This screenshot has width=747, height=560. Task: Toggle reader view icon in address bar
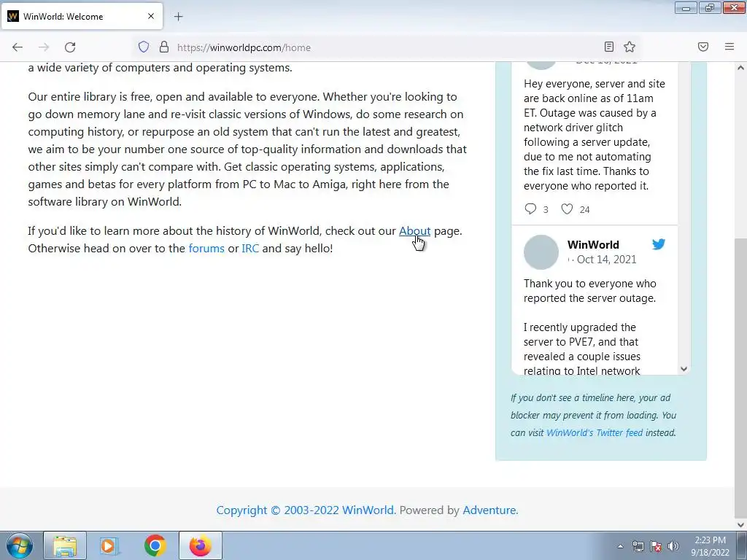click(x=609, y=47)
